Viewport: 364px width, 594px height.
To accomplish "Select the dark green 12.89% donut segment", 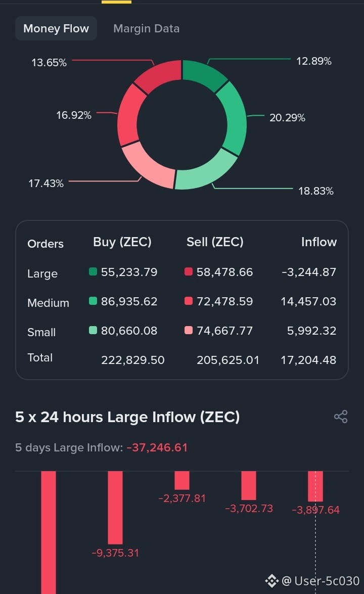I will tap(204, 75).
